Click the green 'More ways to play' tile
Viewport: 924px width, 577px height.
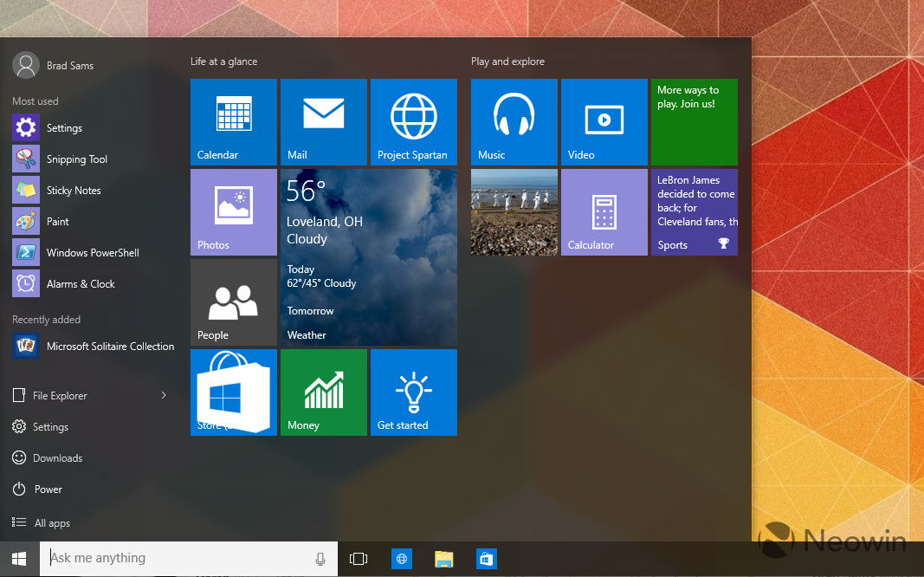tap(695, 122)
